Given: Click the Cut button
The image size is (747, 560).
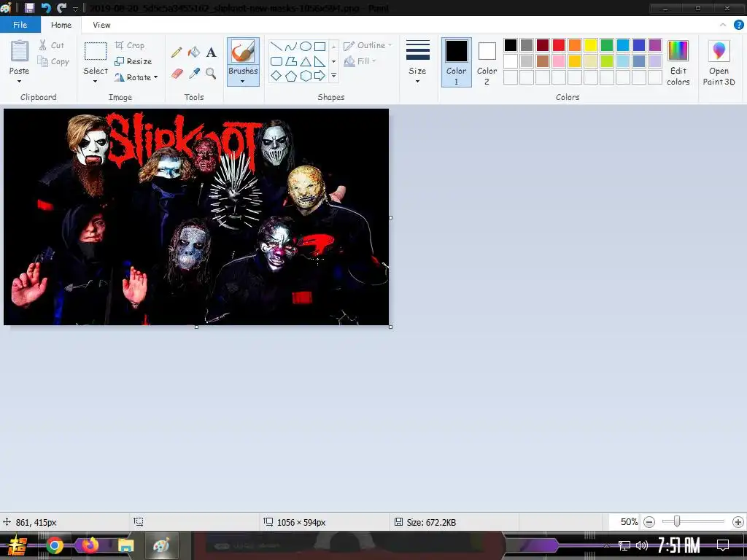Looking at the screenshot, I should [52, 45].
